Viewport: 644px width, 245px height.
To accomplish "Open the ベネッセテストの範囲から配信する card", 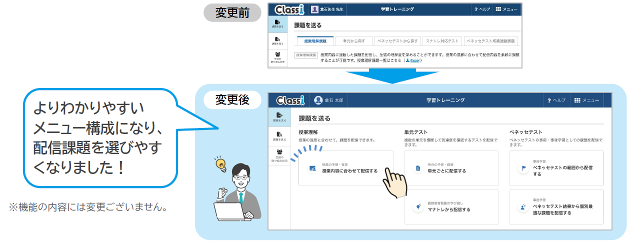I will click(x=556, y=168).
